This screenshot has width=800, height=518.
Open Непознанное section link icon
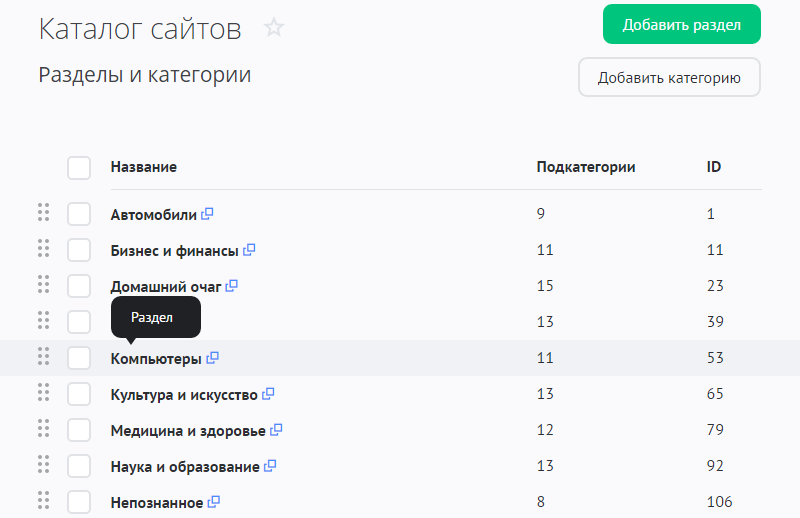click(x=214, y=502)
